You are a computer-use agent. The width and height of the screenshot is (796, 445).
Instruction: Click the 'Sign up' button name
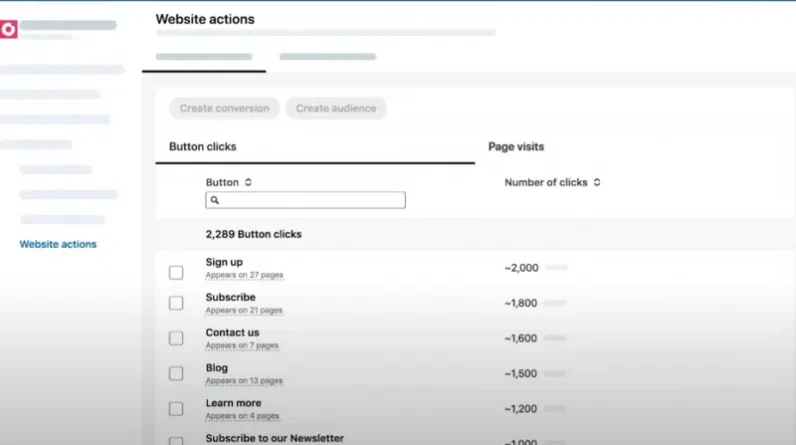pos(224,262)
